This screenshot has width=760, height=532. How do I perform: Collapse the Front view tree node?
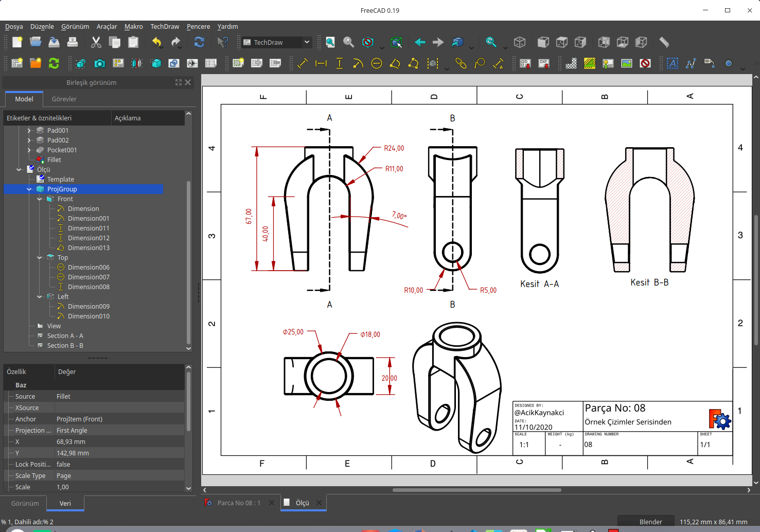tap(40, 199)
